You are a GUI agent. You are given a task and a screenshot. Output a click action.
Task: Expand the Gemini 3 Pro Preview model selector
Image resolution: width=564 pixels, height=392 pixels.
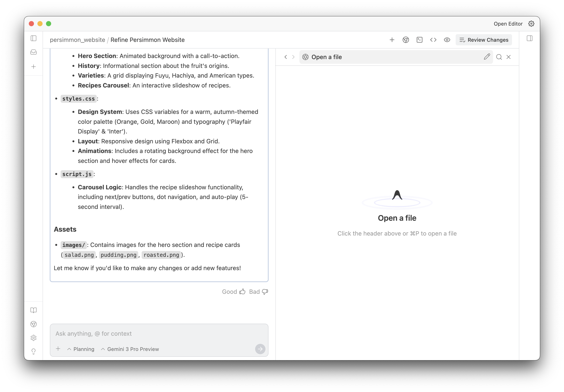(x=130, y=349)
